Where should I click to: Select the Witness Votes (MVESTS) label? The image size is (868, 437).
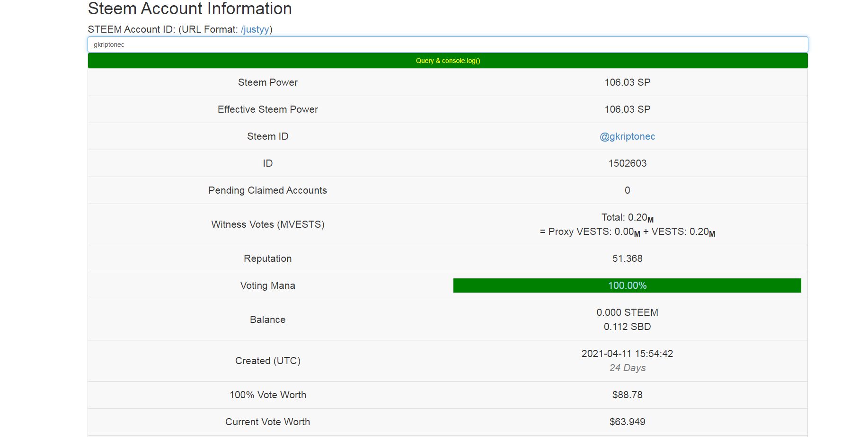point(268,224)
